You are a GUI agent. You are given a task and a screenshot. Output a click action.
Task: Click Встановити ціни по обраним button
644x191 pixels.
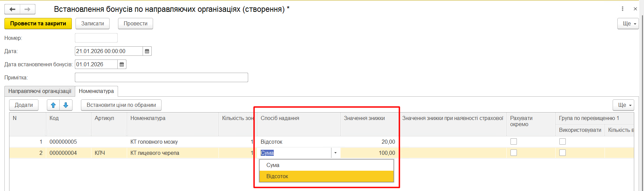(121, 105)
